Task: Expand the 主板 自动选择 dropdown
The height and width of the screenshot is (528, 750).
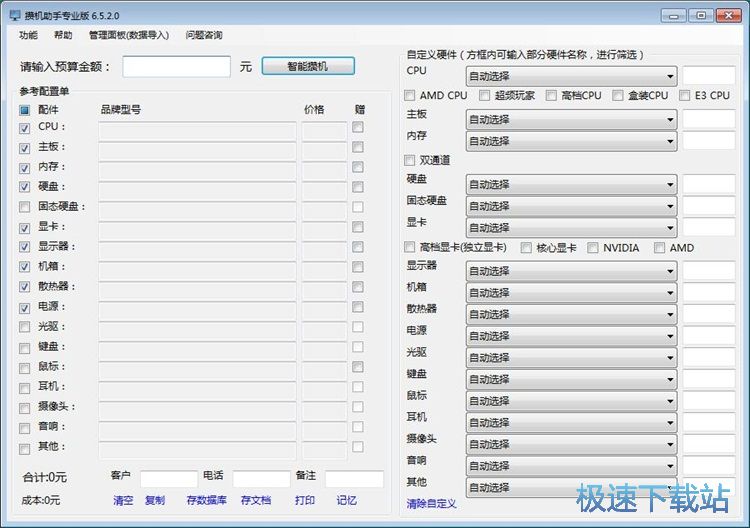Action: click(x=571, y=119)
